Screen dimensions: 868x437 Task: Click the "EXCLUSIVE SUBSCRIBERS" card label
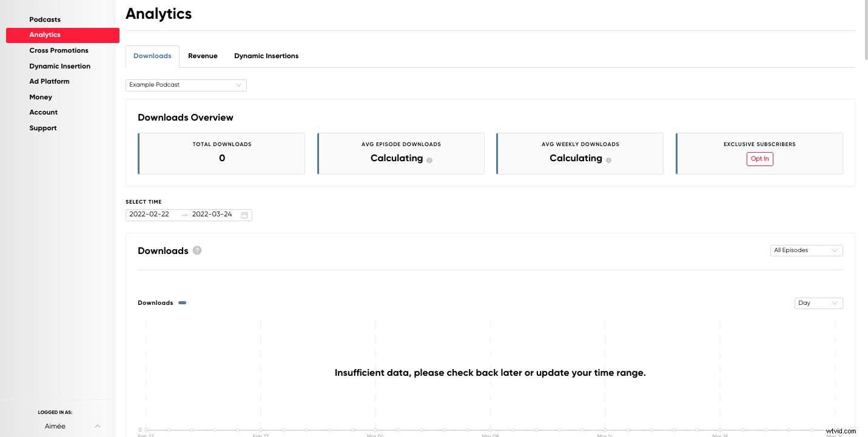point(759,144)
